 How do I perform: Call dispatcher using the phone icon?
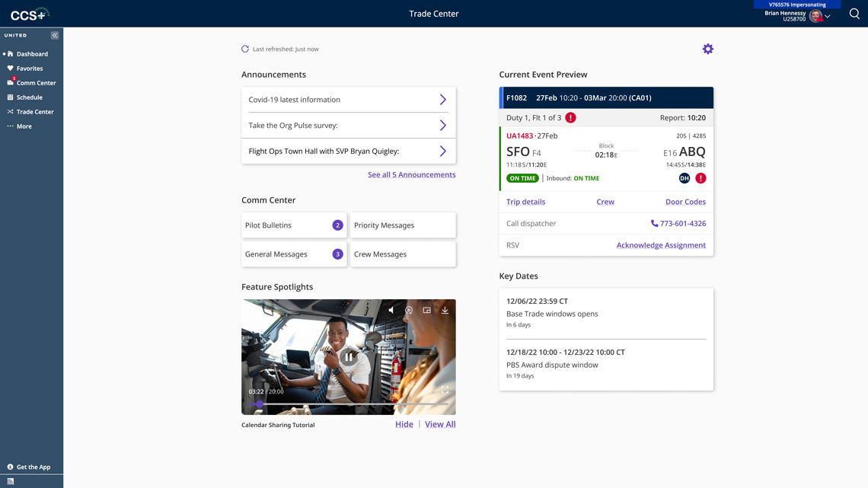tap(653, 223)
